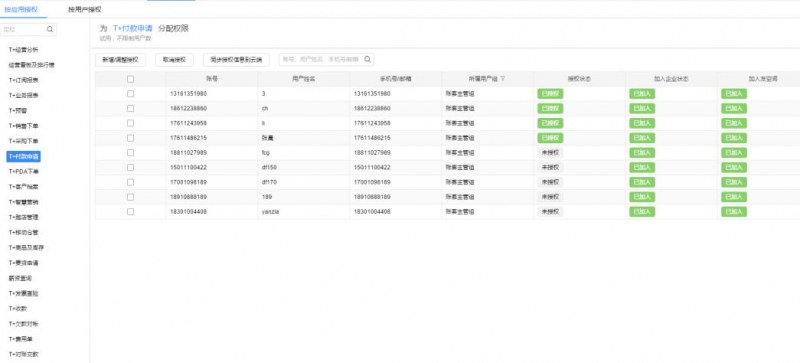Viewport: 800px width, 363px height.
Task: Select T+智慧营销 in the sidebar
Action: (x=23, y=202)
